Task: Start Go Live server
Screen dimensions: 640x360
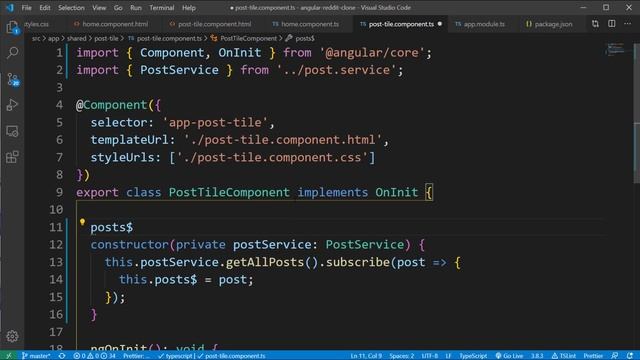Action: click(x=509, y=356)
